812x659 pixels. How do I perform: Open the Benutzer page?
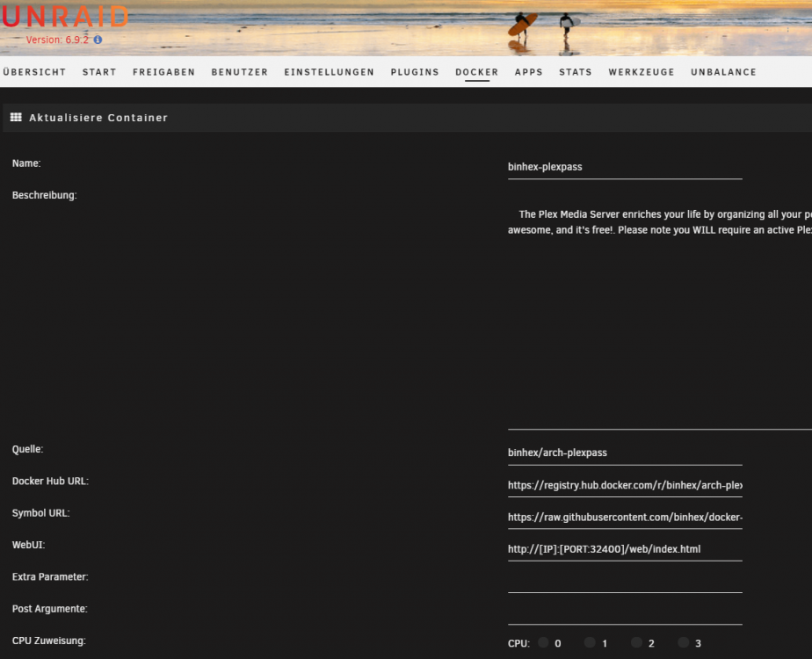point(240,72)
